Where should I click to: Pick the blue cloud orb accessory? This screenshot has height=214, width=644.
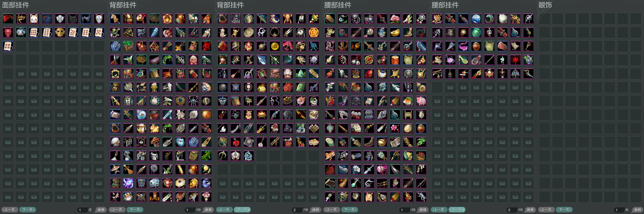477,19
